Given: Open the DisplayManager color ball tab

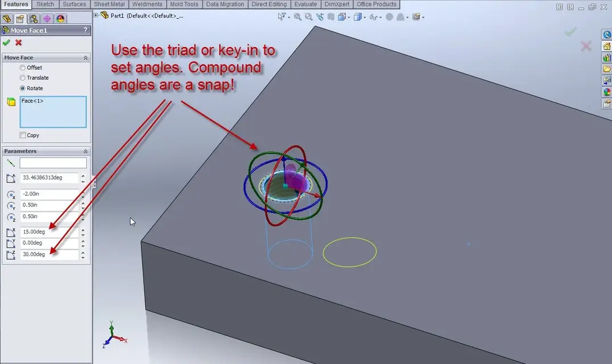Looking at the screenshot, I should [x=60, y=18].
